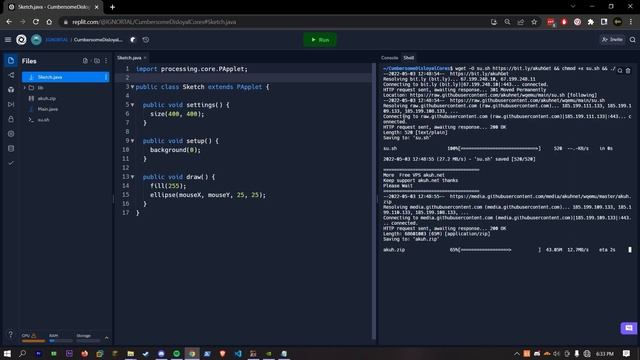Open the Sketch.java row options dots

(x=106, y=77)
